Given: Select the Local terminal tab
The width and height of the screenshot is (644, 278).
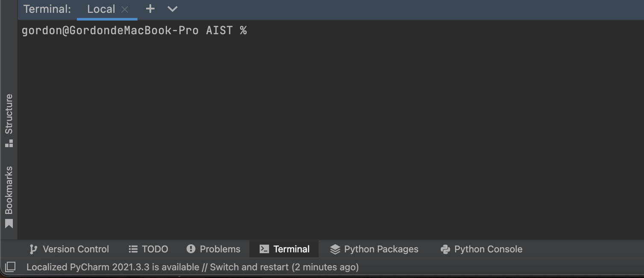Looking at the screenshot, I should (x=101, y=9).
